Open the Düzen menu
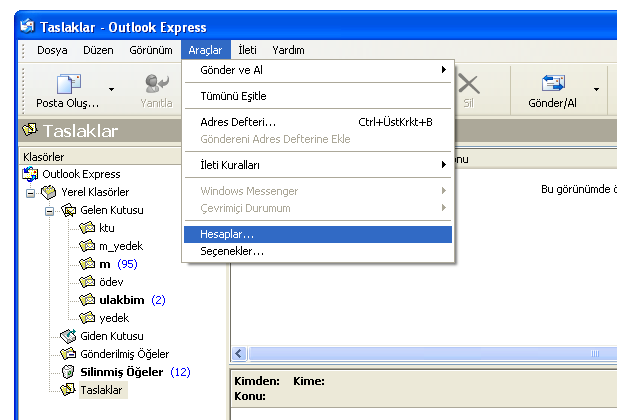Image resolution: width=617 pixels, height=420 pixels. tap(98, 50)
